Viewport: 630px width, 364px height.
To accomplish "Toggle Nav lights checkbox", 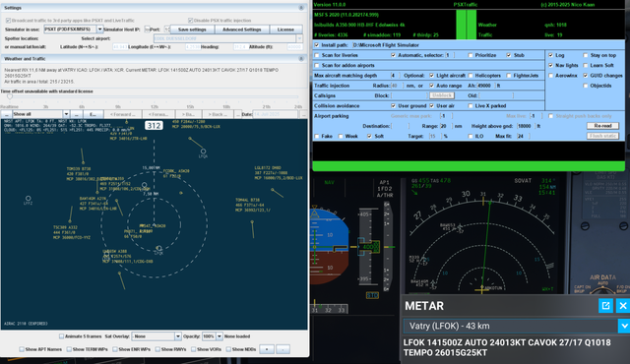I will tap(551, 65).
